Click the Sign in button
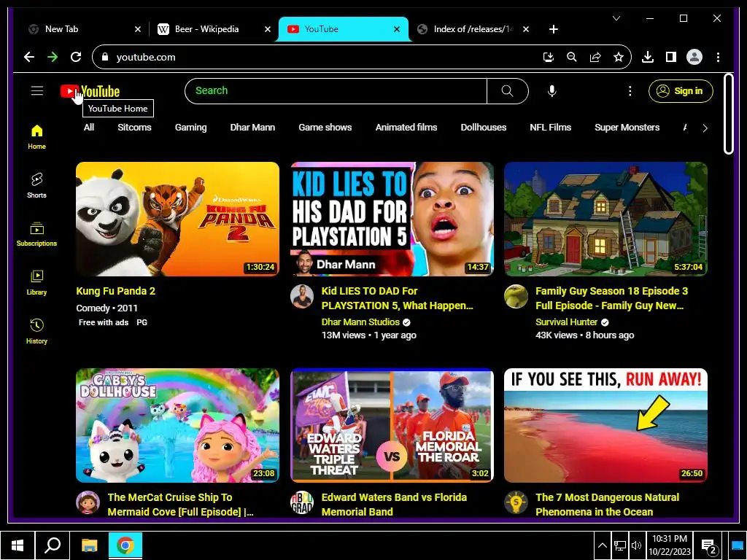Screen dimensions: 747x560 [x=681, y=90]
